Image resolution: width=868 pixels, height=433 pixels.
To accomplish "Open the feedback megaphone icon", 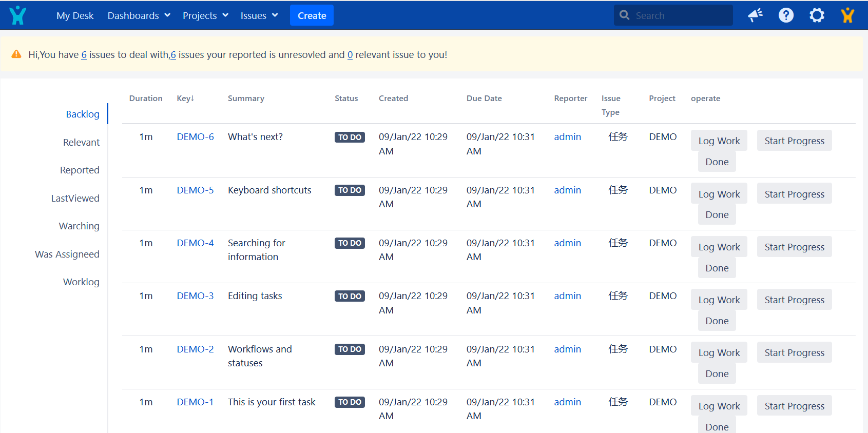I will (755, 15).
